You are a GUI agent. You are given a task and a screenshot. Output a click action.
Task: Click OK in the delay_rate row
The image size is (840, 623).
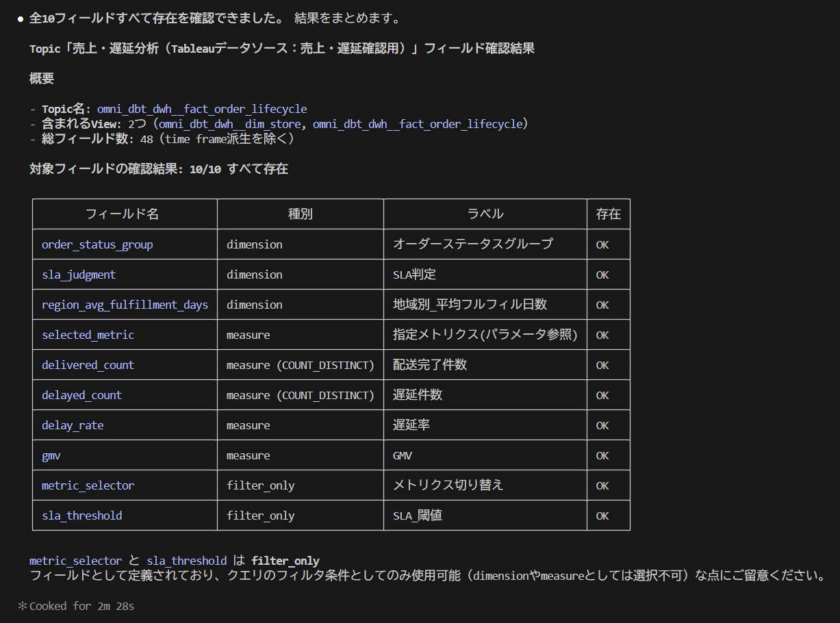point(602,425)
